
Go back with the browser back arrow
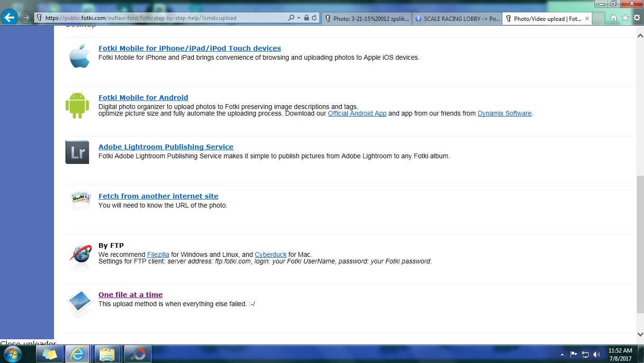[x=9, y=18]
